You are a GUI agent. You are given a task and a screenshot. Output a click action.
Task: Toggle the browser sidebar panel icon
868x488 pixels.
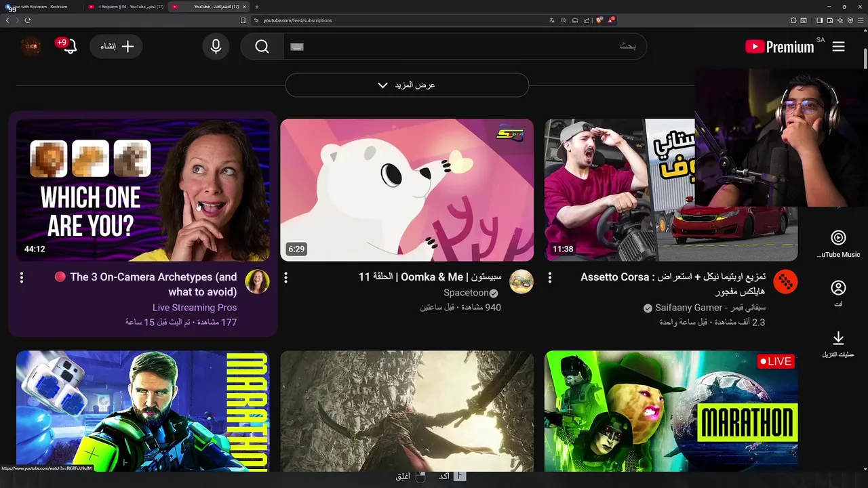819,20
